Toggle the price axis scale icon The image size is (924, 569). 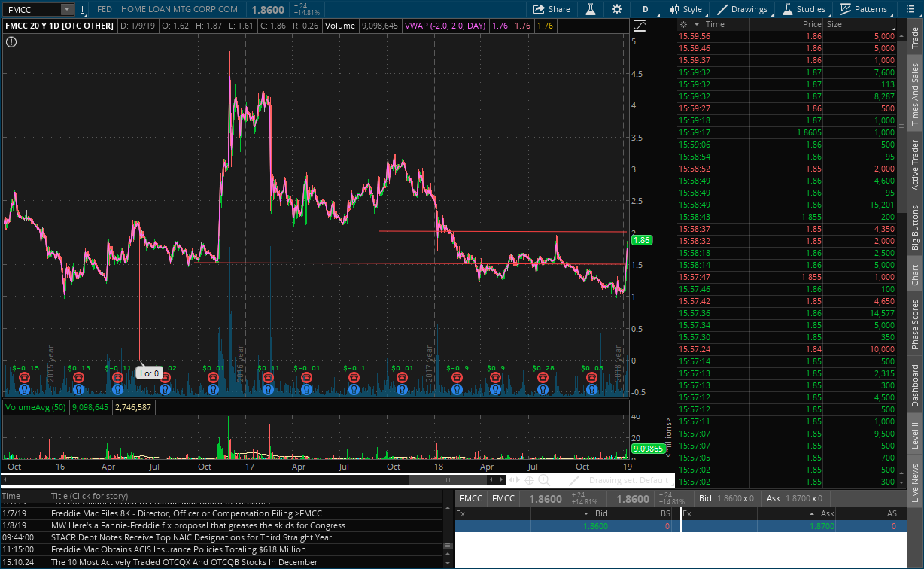click(640, 26)
